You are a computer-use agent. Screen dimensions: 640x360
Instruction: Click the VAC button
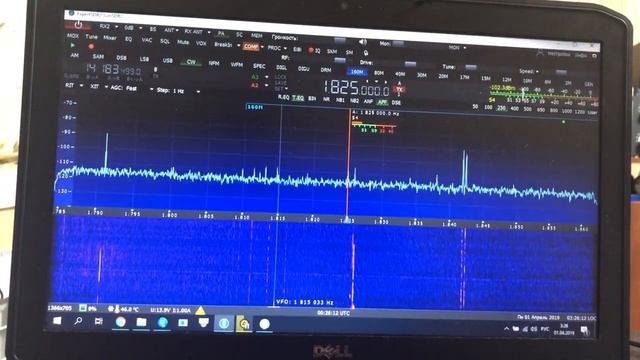[147, 40]
